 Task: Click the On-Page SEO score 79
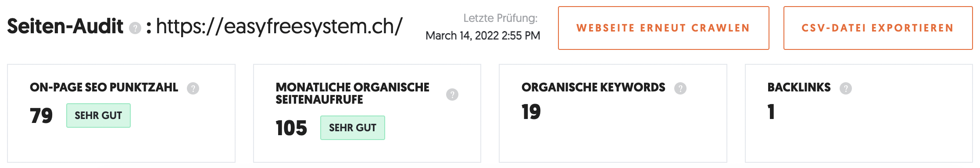pos(41,116)
